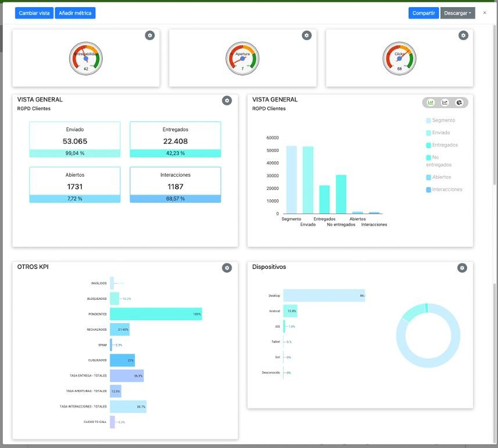498x448 pixels.
Task: Switch VISTA GENERAL chart to pie chart view
Action: (x=459, y=102)
